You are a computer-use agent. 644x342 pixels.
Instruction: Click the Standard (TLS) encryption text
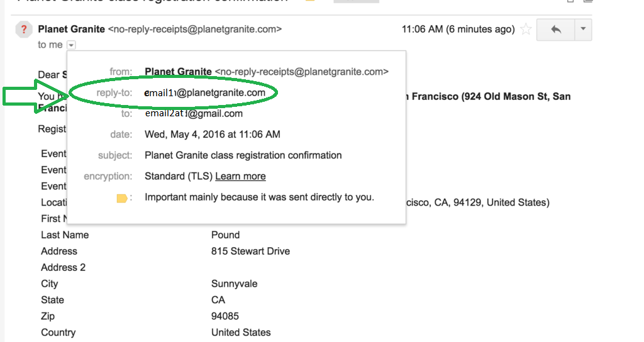pyautogui.click(x=179, y=176)
